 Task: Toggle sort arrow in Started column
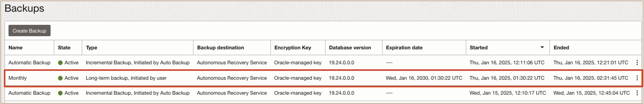[x=542, y=47]
